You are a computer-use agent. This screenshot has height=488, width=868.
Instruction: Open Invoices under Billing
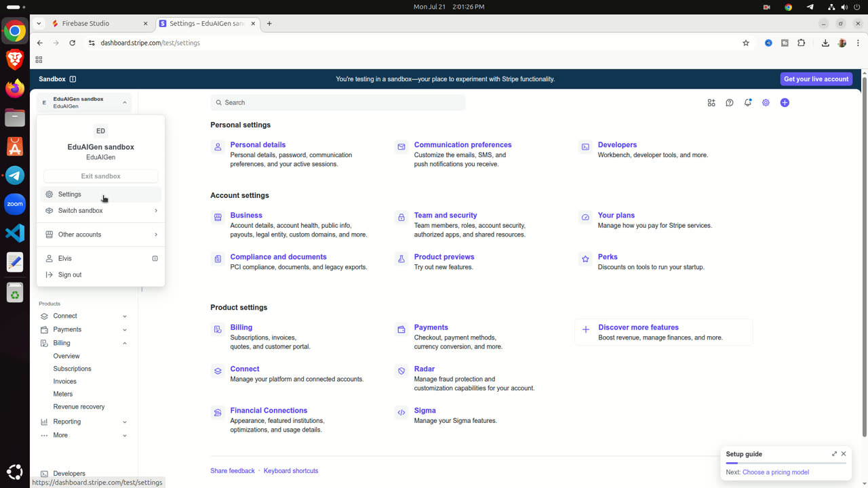coord(64,382)
